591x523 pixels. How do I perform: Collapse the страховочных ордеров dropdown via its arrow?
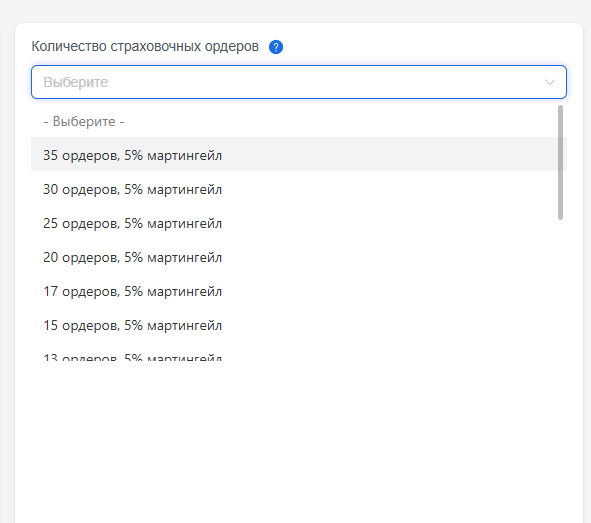coord(550,82)
